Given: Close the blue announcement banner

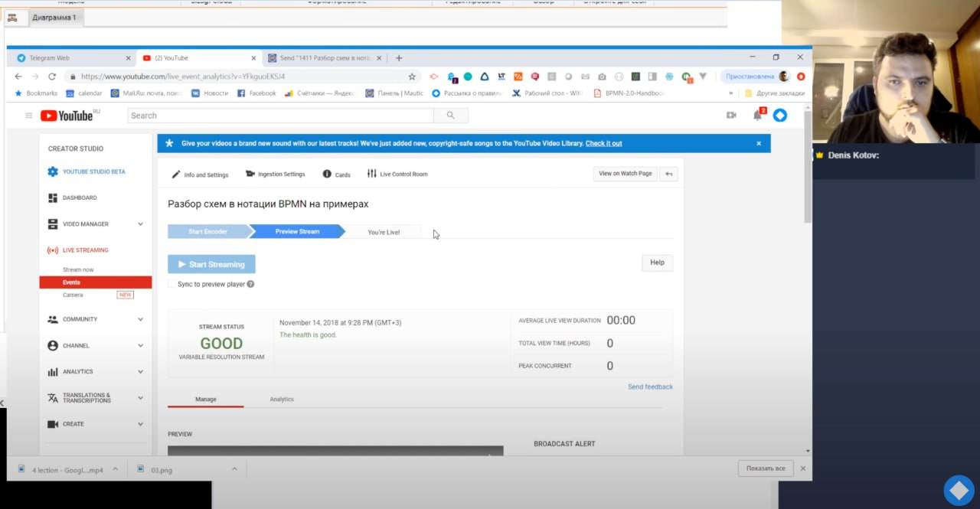Looking at the screenshot, I should [x=759, y=143].
